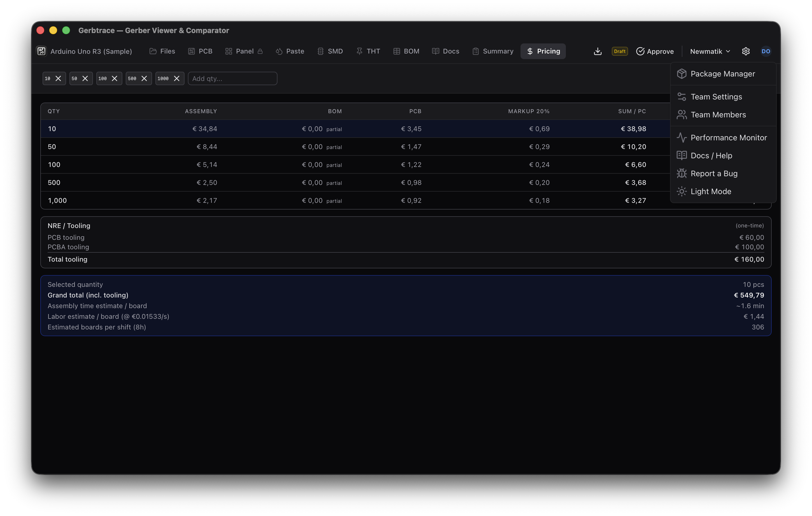The image size is (812, 516).
Task: Click the Estimated boards per shift 306
Action: (757, 327)
